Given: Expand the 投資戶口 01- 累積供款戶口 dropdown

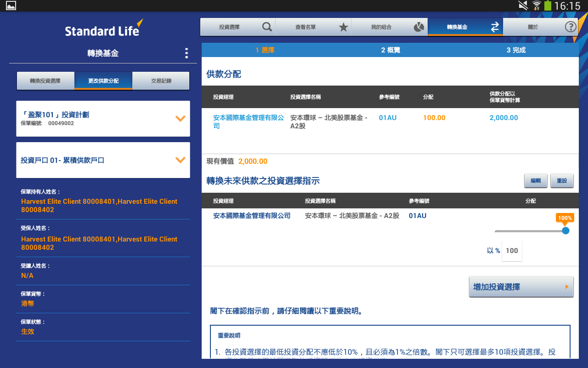Looking at the screenshot, I should pyautogui.click(x=103, y=160).
